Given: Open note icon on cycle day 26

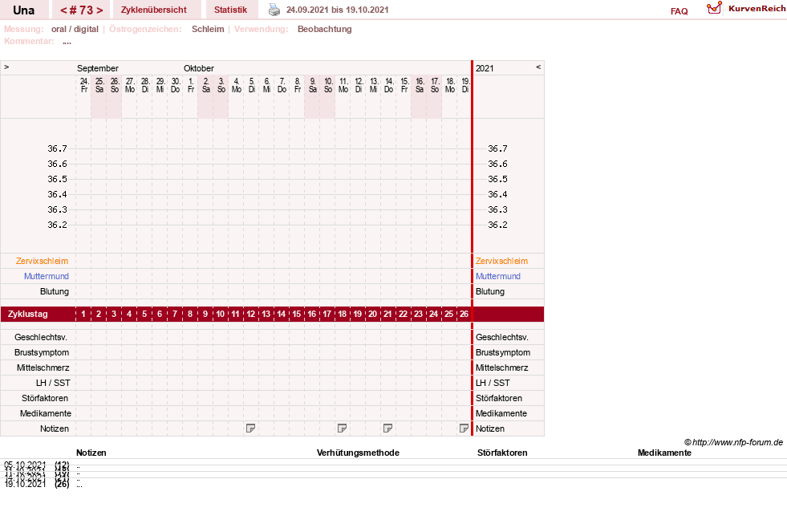Looking at the screenshot, I should [x=464, y=428].
